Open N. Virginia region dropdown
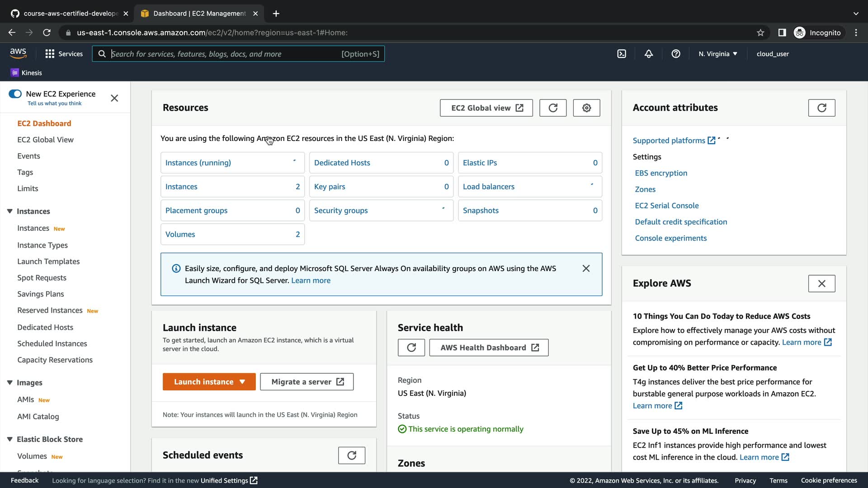The height and width of the screenshot is (488, 868). coord(718,54)
